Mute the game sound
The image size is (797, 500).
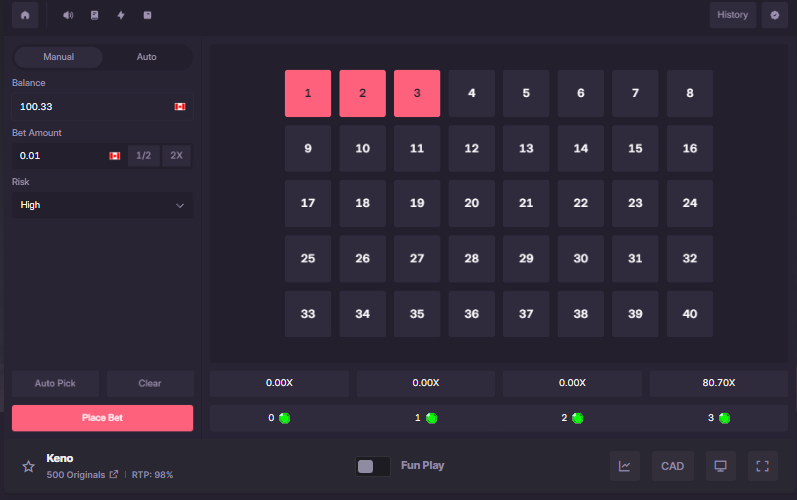click(68, 15)
